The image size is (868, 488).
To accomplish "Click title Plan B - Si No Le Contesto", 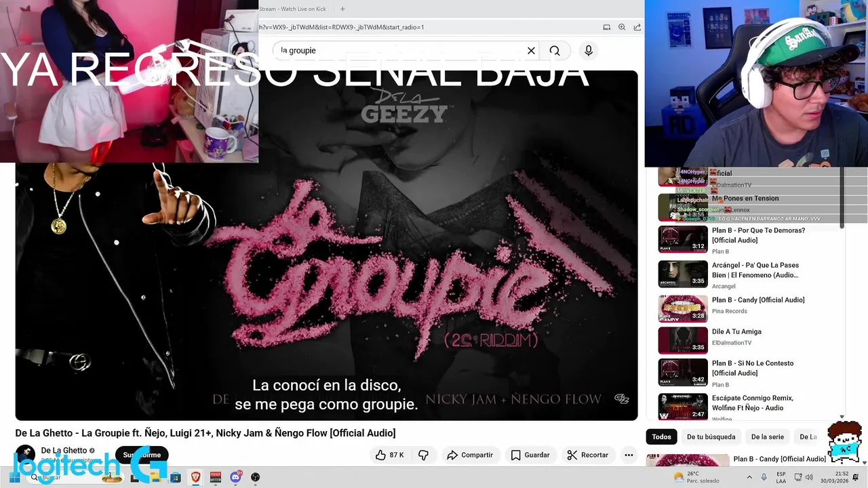I will [x=753, y=368].
